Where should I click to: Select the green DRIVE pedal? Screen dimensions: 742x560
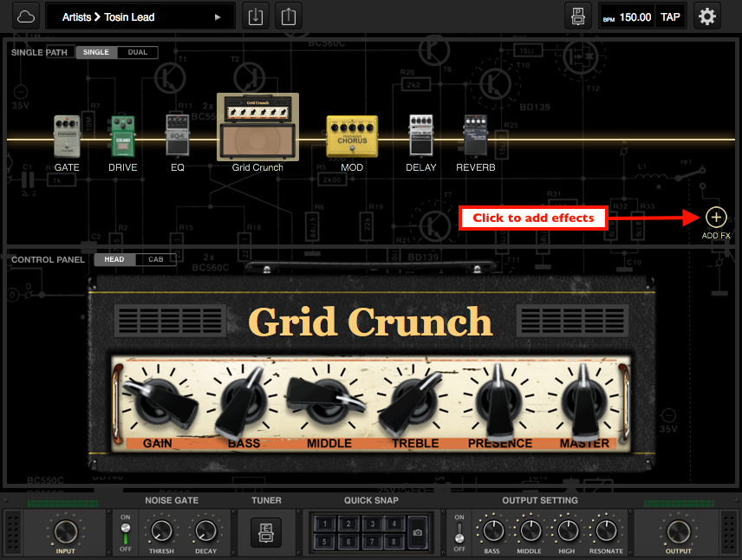click(122, 137)
